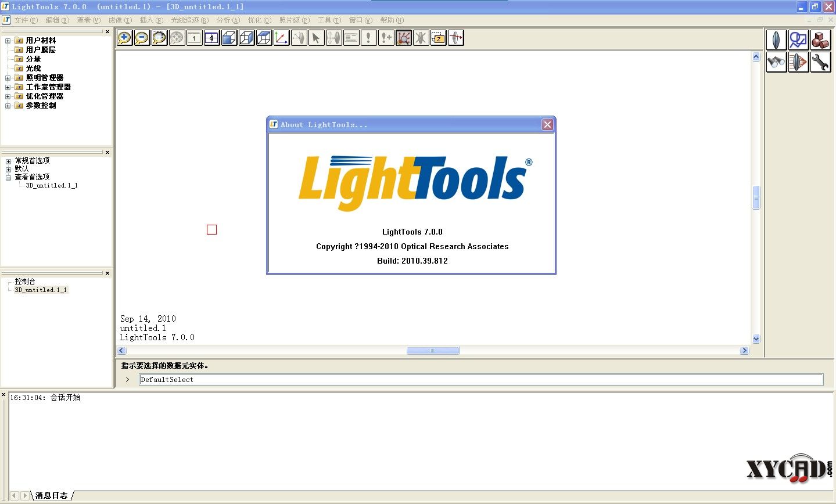836x504 pixels.
Task: Close the About LightTools dialog
Action: click(x=547, y=124)
